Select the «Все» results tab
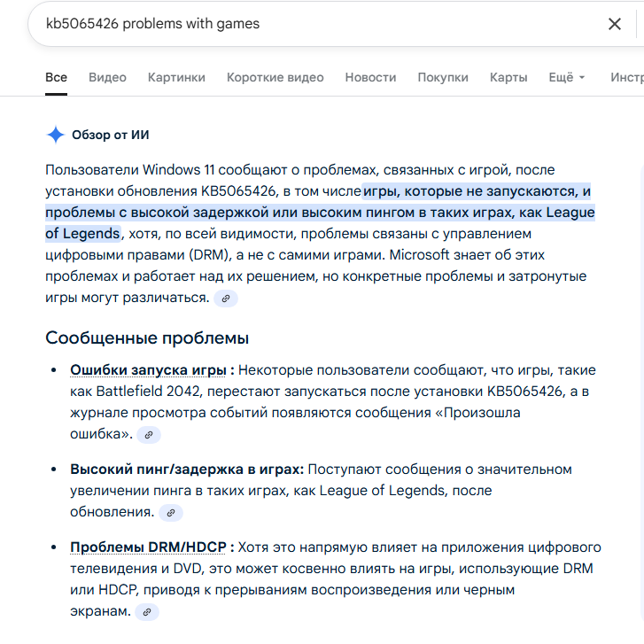Screen dimensions: 644x644 tap(56, 77)
